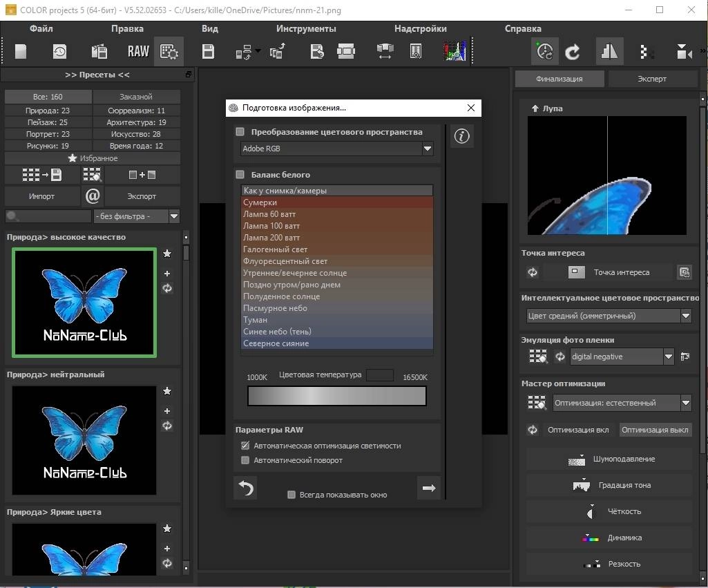Viewport: 708px width, 588px height.
Task: Click the reset icon beside Точка интереса
Action: click(x=533, y=272)
